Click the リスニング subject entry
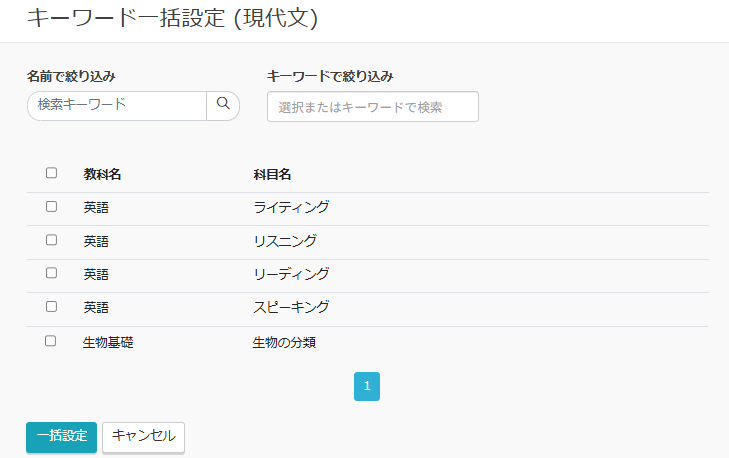Screen dimensions: 729x458 pyautogui.click(x=285, y=241)
